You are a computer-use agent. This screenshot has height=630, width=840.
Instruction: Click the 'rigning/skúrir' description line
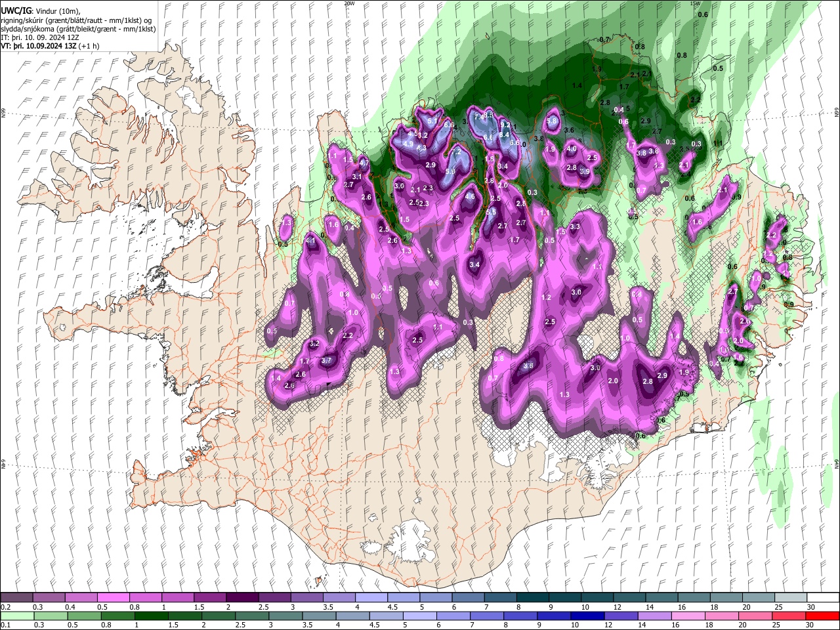tap(75, 20)
